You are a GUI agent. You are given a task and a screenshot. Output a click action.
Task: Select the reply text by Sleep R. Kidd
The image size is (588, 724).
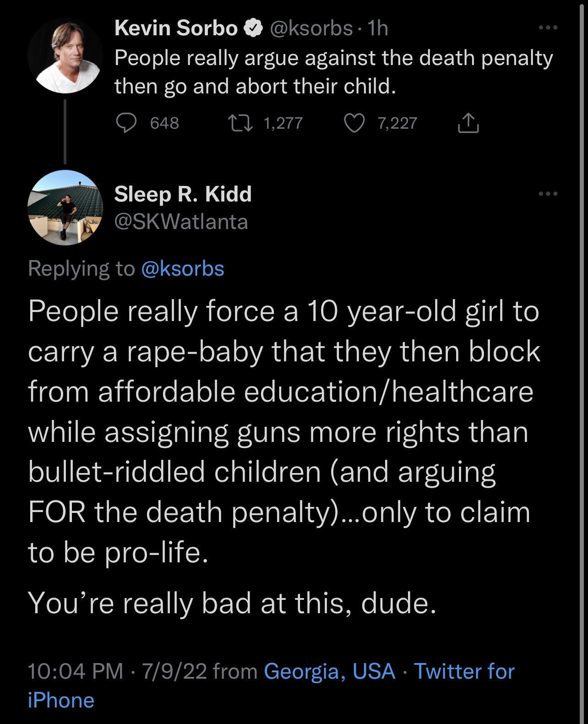coord(284,435)
